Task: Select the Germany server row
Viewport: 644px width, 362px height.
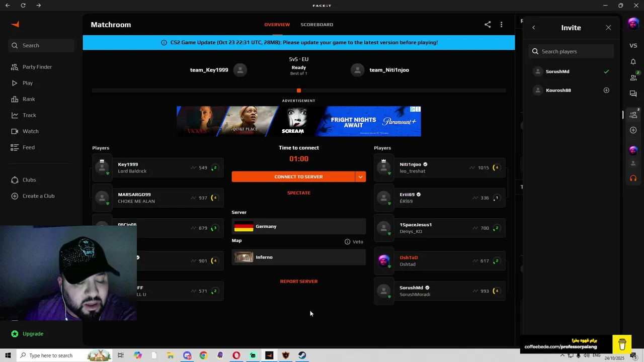Action: [299, 226]
